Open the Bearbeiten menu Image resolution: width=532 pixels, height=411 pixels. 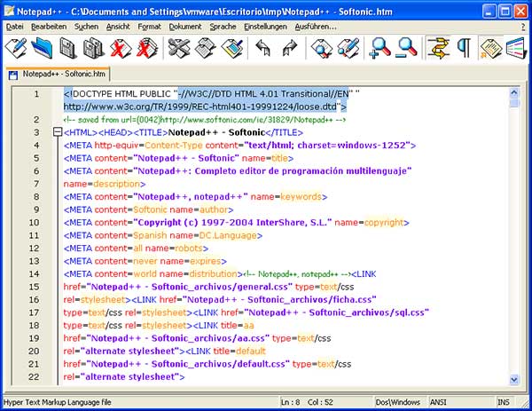point(49,27)
